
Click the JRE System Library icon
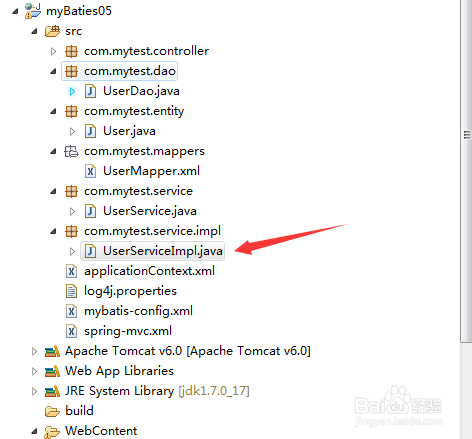52,391
